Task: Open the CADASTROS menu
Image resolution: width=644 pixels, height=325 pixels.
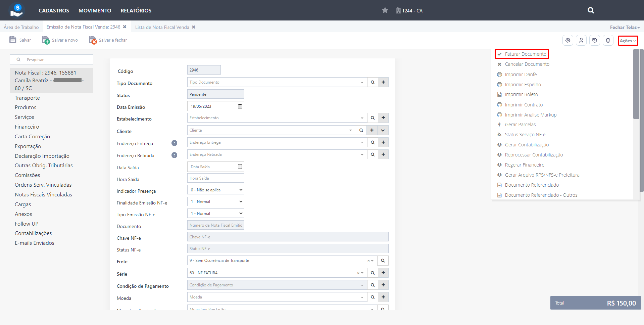Action: click(x=54, y=10)
